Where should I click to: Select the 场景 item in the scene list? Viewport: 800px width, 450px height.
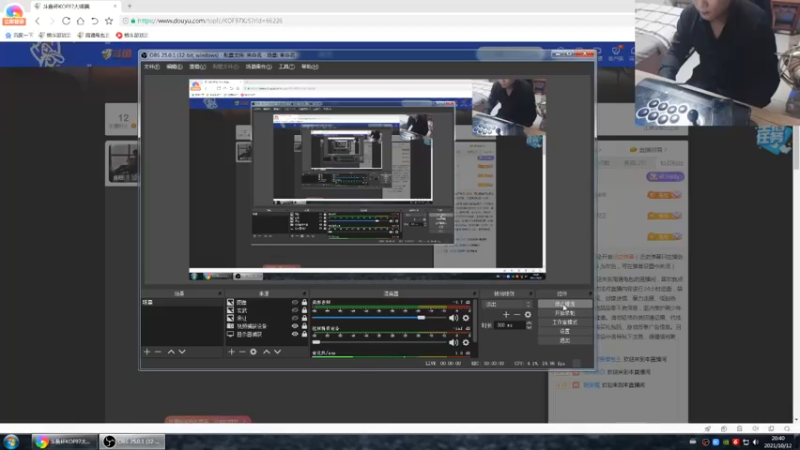click(x=182, y=303)
